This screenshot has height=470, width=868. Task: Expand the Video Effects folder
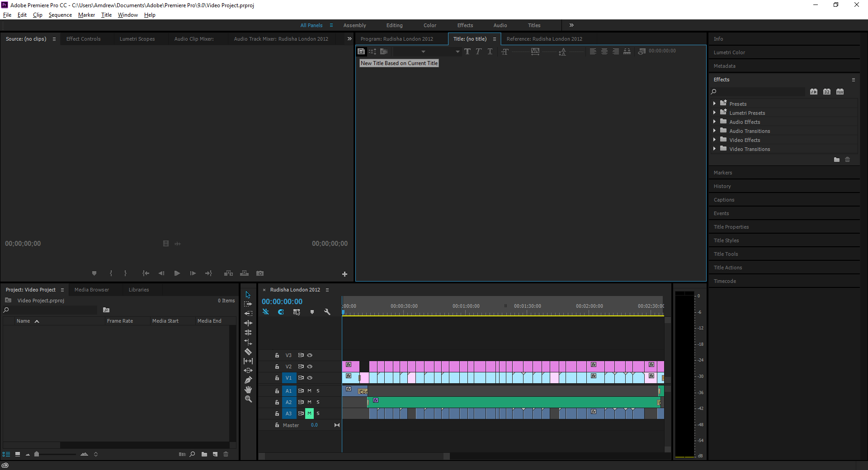715,140
